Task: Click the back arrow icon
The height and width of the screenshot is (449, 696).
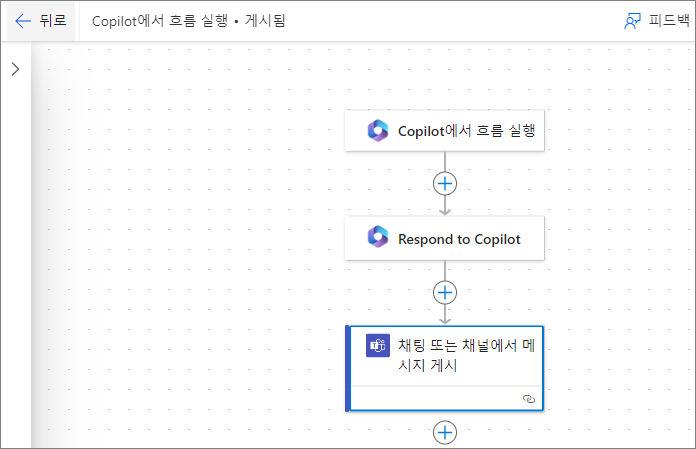Action: [x=23, y=20]
